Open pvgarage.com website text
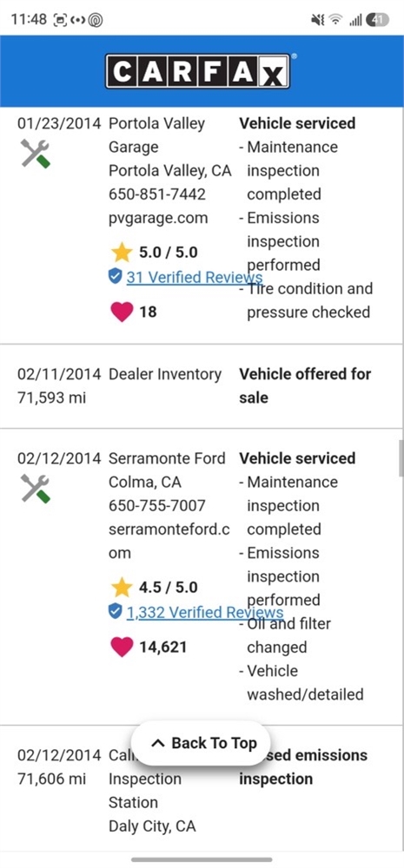Viewport: 404px width, 868px height. click(158, 218)
